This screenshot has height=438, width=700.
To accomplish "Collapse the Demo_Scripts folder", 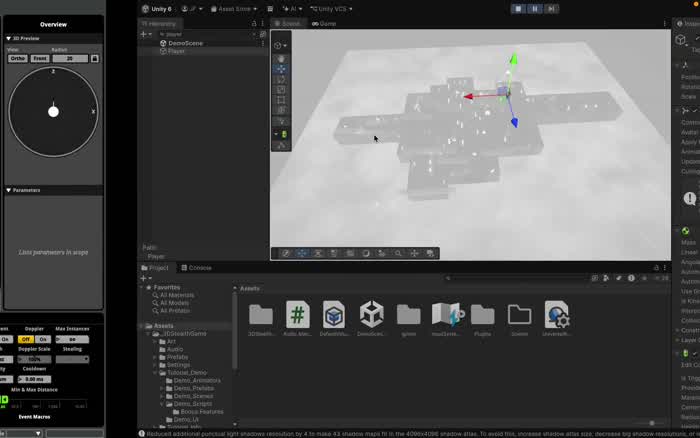I will pyautogui.click(x=162, y=404).
